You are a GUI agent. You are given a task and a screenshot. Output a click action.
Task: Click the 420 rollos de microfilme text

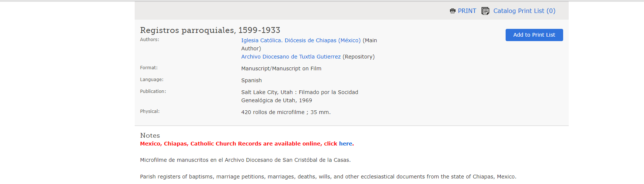tap(285, 112)
